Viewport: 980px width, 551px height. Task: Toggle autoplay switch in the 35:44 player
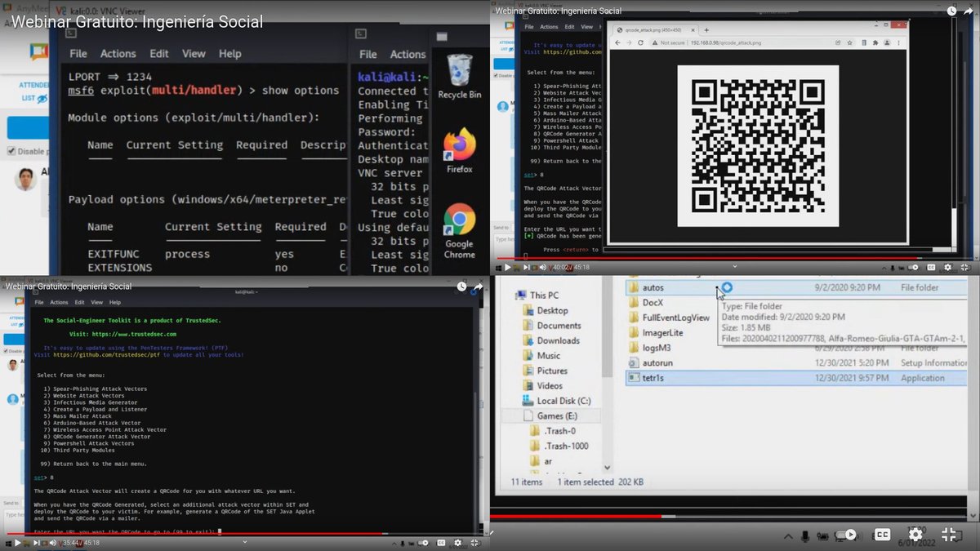[424, 543]
